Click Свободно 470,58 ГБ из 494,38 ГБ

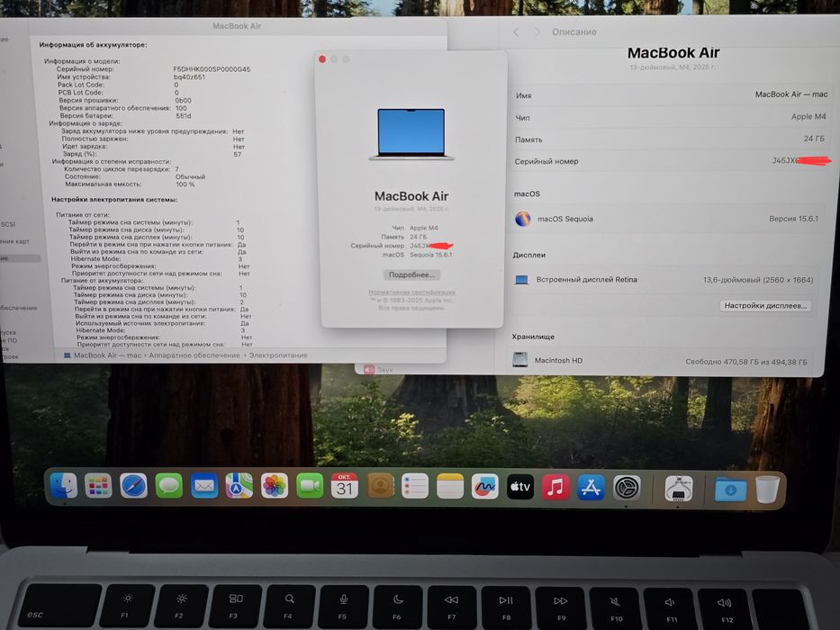[746, 362]
